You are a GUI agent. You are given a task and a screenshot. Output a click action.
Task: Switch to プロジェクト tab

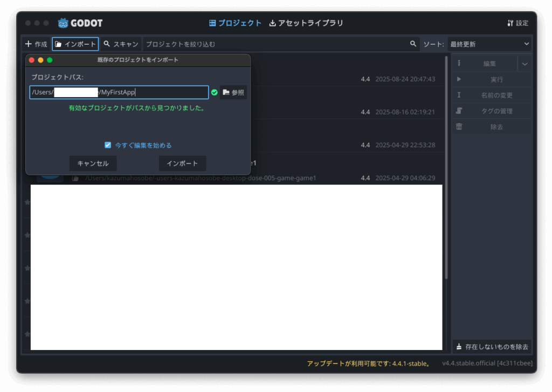235,23
